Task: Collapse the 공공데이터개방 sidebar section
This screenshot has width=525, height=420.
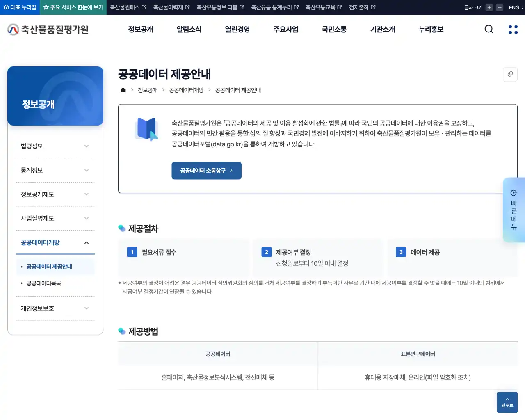Action: 55,242
